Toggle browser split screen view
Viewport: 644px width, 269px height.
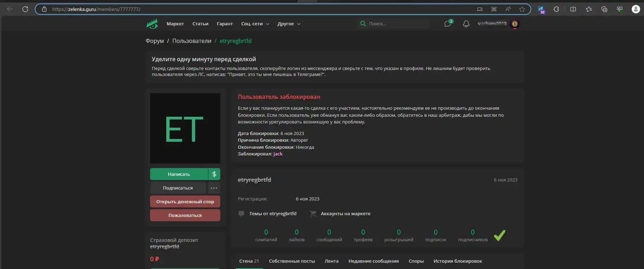pyautogui.click(x=573, y=9)
